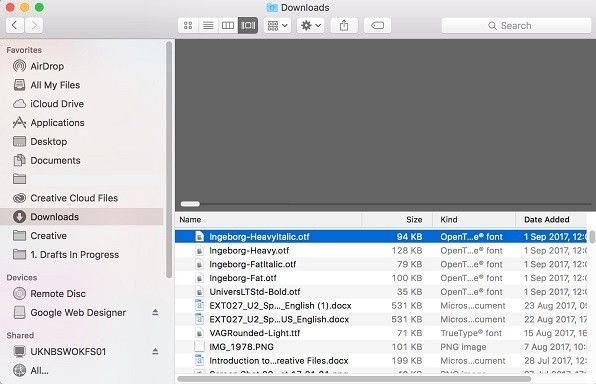Screen dimensions: 596x384
Task: Click the Edit Tags toolbar button
Action: pyautogui.click(x=377, y=25)
